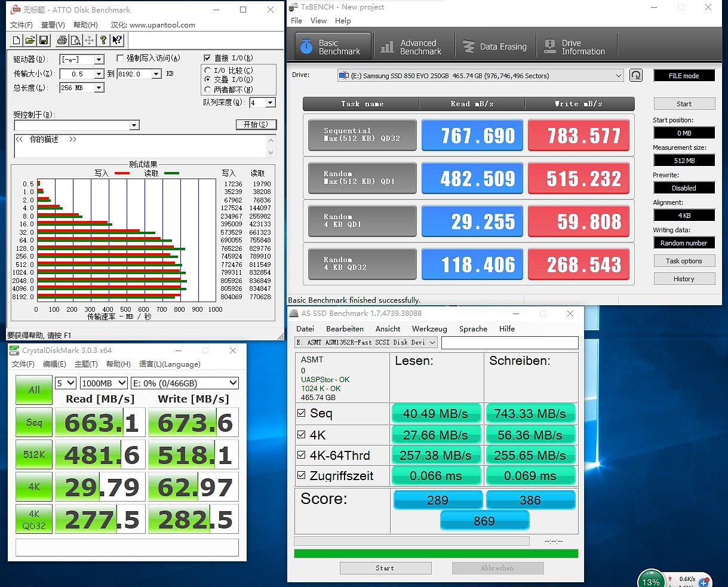Image resolution: width=728 pixels, height=587 pixels.
Task: Save the ATTO benchmark results
Action: pos(42,40)
